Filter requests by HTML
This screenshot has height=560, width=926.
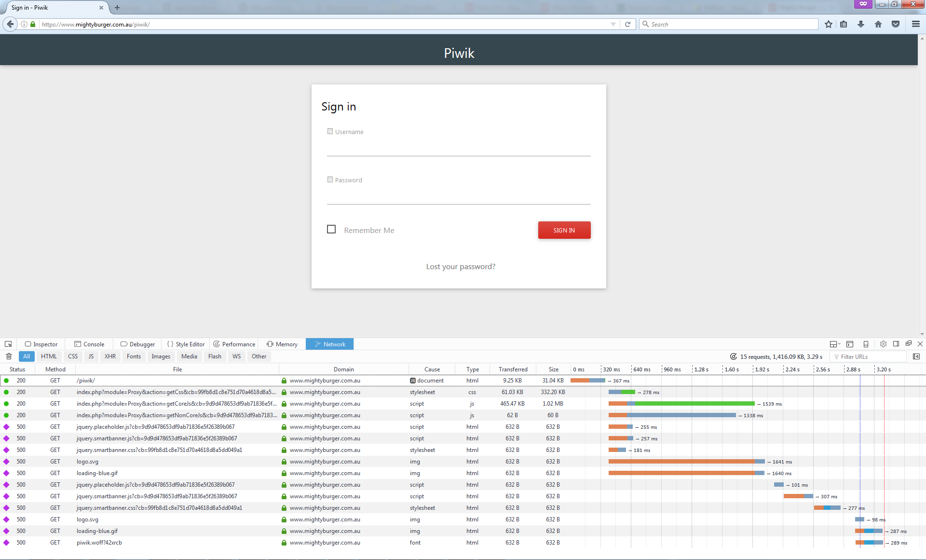click(x=49, y=356)
